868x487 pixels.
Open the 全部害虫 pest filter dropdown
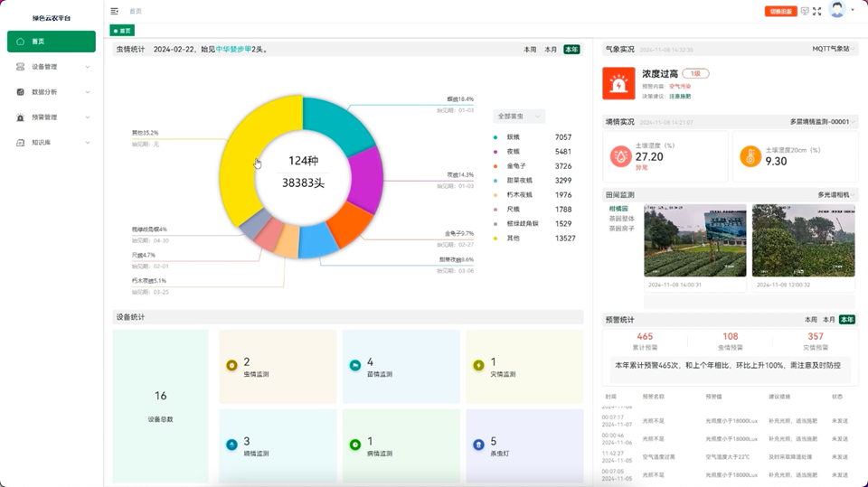pos(519,117)
